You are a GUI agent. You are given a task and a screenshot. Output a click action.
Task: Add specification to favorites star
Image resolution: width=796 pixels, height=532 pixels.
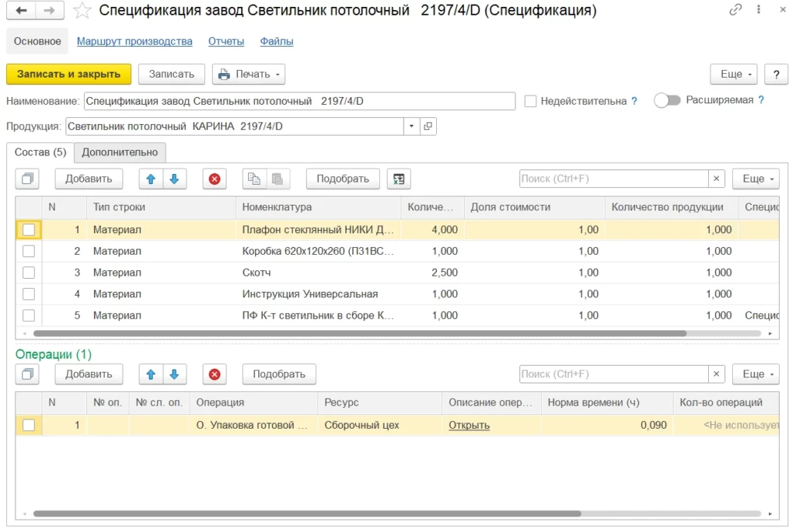pos(82,11)
